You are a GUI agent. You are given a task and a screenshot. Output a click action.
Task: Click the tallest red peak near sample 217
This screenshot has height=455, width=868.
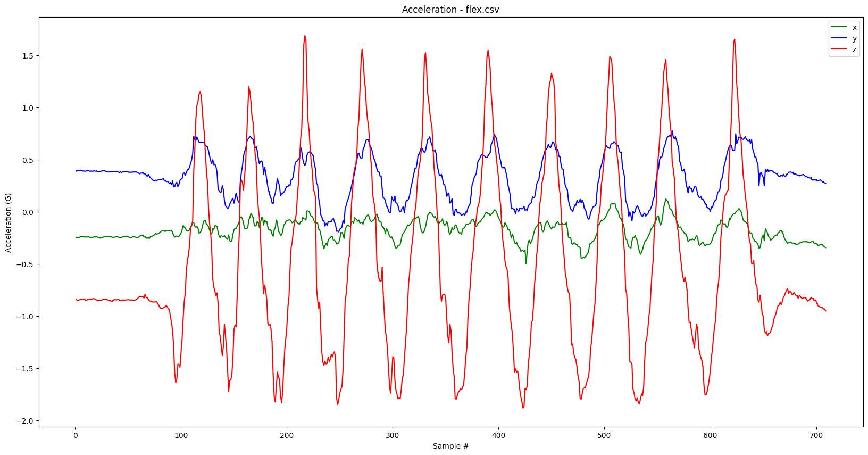point(305,36)
